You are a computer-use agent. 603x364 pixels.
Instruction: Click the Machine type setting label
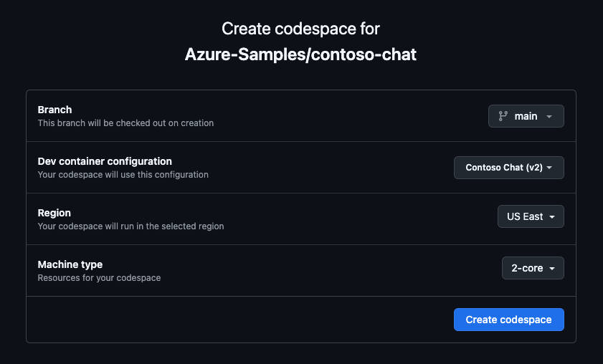click(70, 264)
